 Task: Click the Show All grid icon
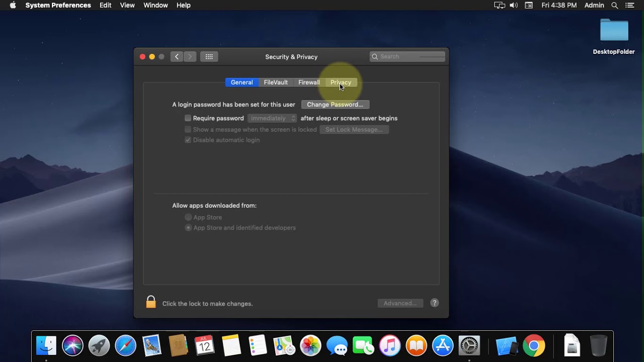click(209, 57)
